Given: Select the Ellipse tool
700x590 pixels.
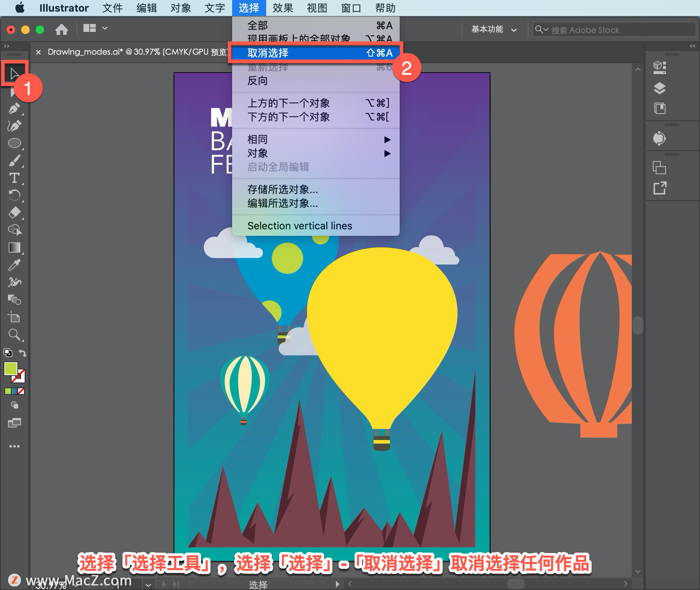Looking at the screenshot, I should (x=14, y=143).
